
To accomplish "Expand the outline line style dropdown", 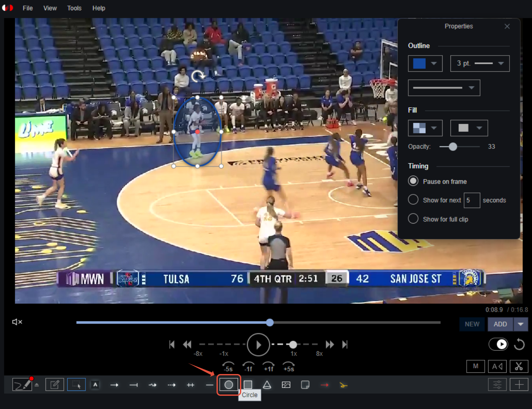I will tap(444, 88).
